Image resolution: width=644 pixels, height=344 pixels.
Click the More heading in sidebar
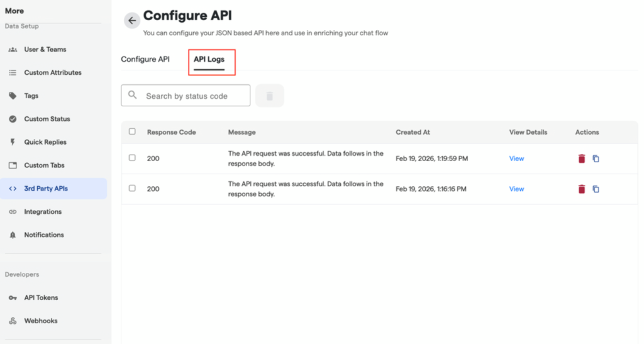14,11
